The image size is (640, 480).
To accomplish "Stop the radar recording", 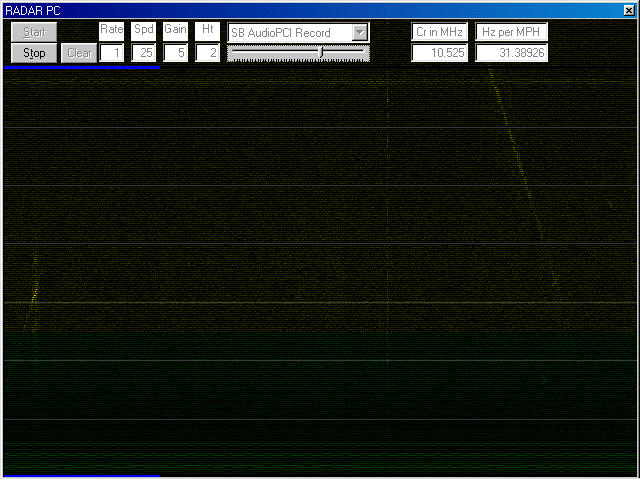I will pos(34,53).
